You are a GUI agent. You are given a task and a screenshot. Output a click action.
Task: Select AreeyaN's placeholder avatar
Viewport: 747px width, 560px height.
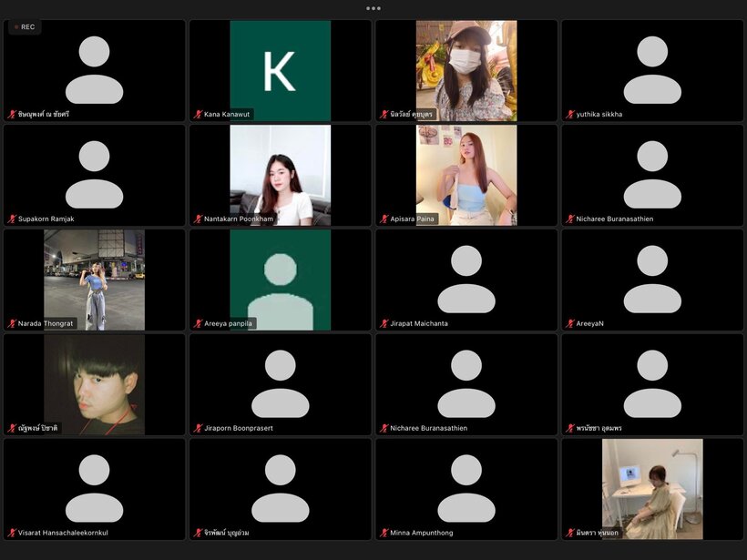pyautogui.click(x=652, y=280)
